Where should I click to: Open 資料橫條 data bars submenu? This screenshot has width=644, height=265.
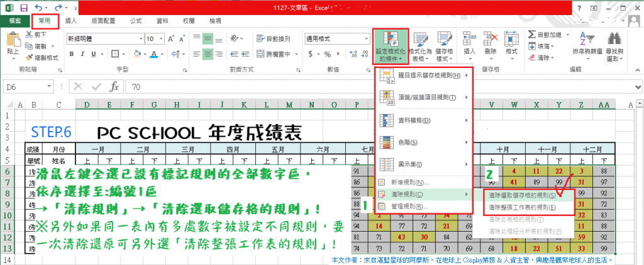(x=425, y=120)
